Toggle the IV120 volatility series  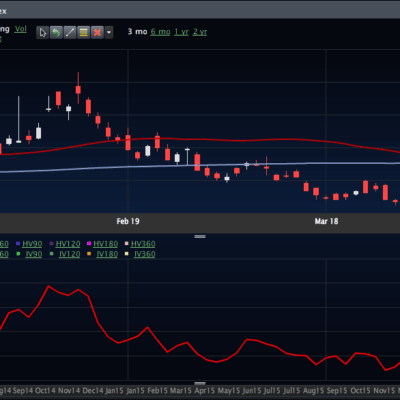70,254
